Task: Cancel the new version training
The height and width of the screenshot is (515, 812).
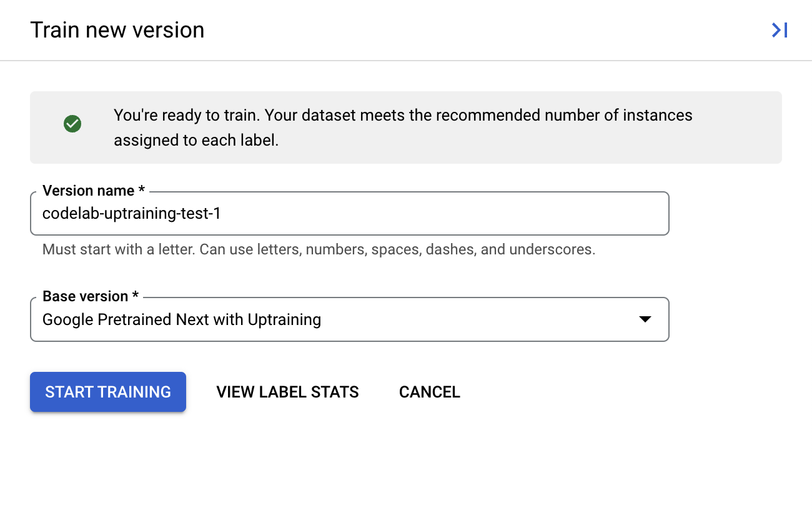Action: tap(430, 392)
